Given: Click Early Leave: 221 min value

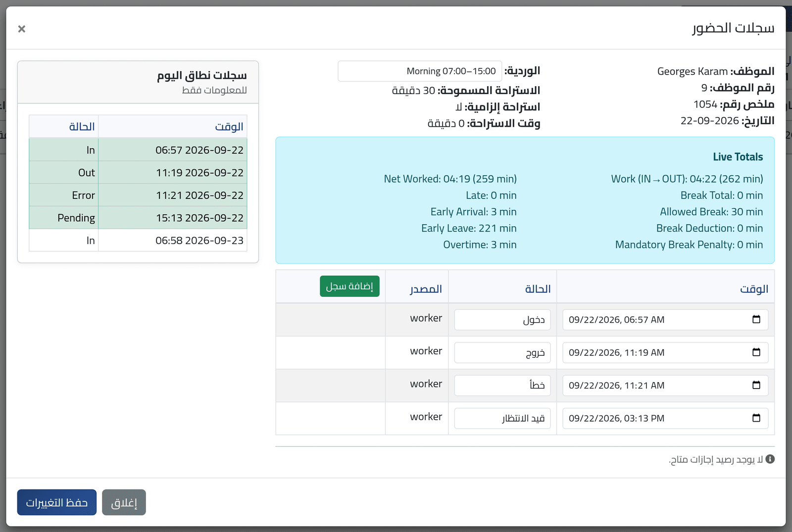Looking at the screenshot, I should (469, 228).
